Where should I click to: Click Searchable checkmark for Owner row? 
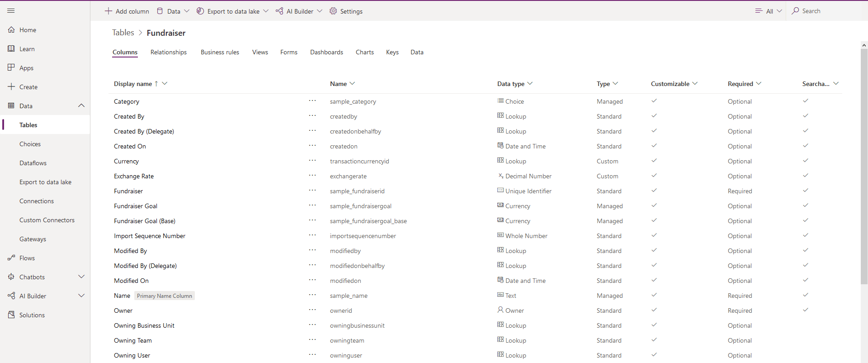point(805,310)
